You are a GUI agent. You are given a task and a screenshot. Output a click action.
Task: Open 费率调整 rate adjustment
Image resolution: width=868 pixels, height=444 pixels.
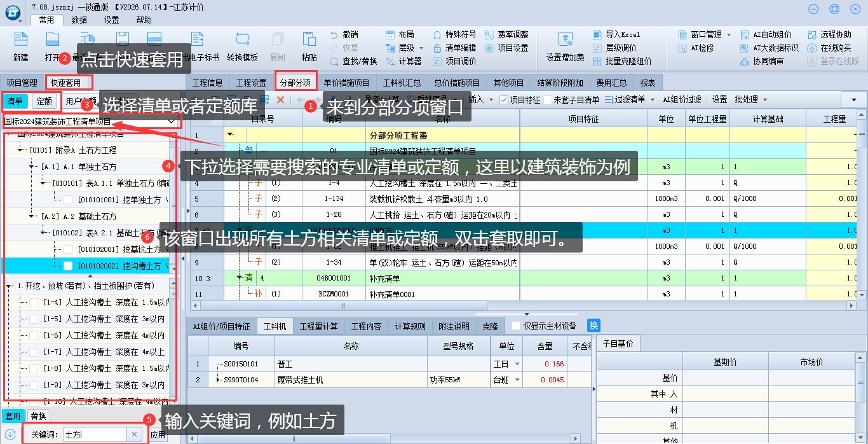point(506,34)
